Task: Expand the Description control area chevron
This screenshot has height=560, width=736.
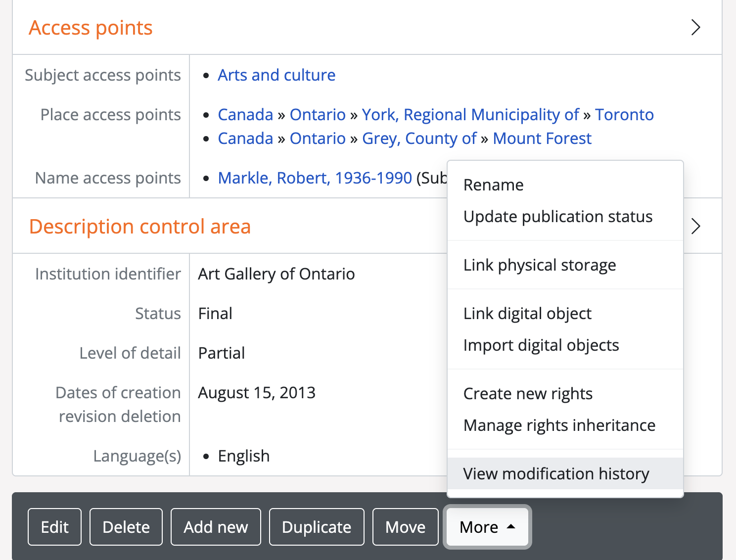Action: point(695,226)
